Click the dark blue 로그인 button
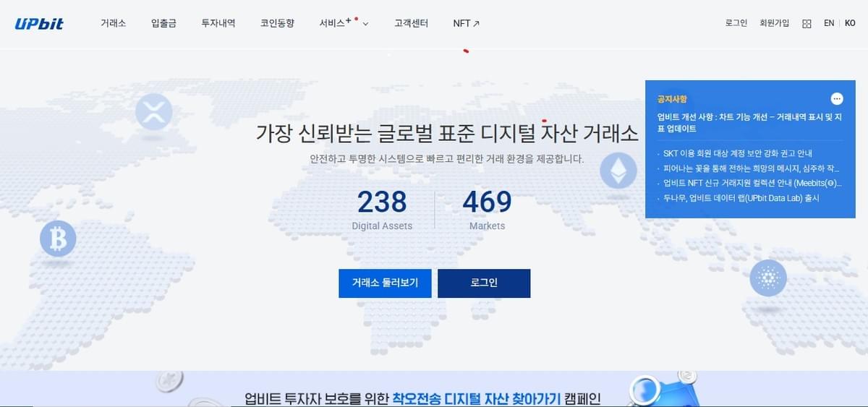868x407 pixels. tap(484, 283)
